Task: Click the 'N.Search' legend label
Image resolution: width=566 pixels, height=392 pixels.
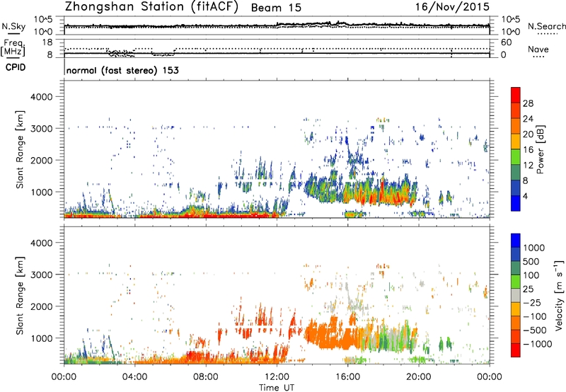Action: pos(546,26)
